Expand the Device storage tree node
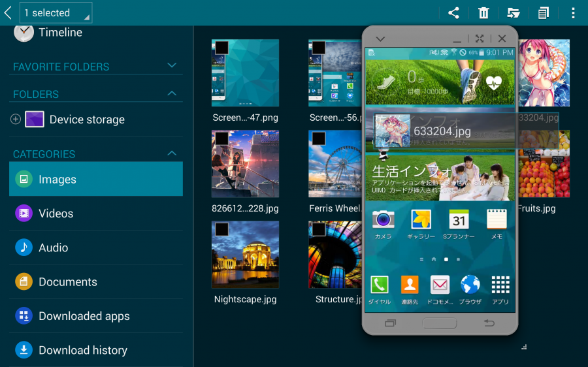 tap(16, 120)
